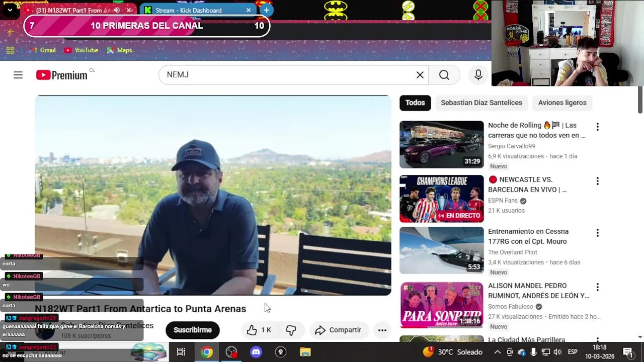
Task: Go back with browser arrow
Action: 11,32
